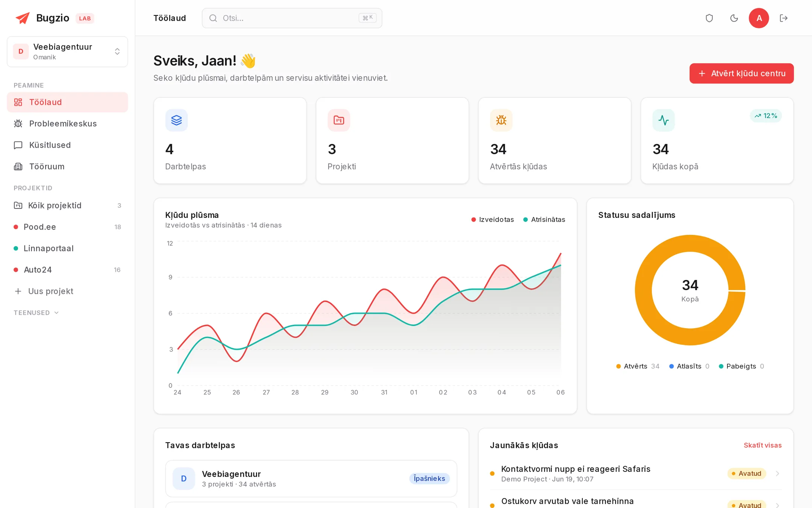Click the Bugzio paper plane logo

pos(22,18)
